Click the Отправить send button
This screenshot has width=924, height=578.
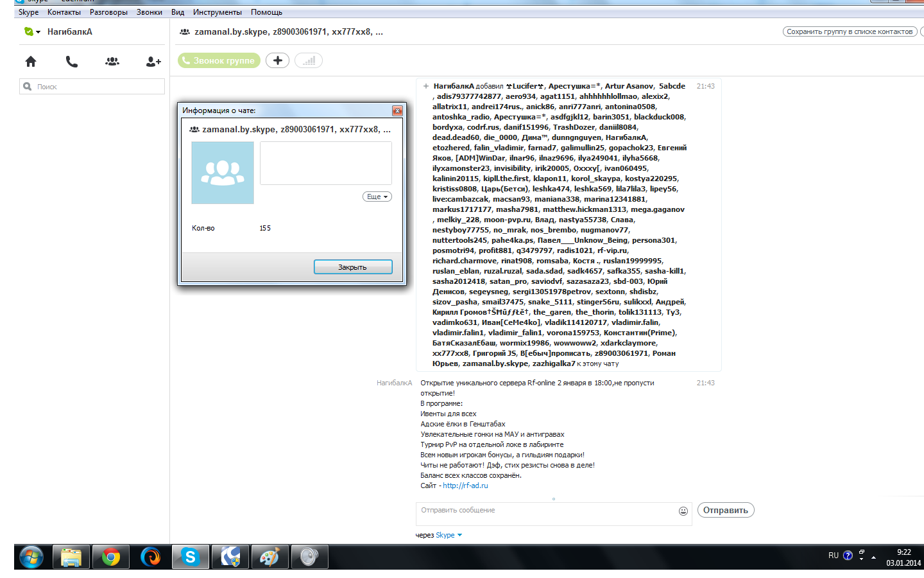click(726, 510)
